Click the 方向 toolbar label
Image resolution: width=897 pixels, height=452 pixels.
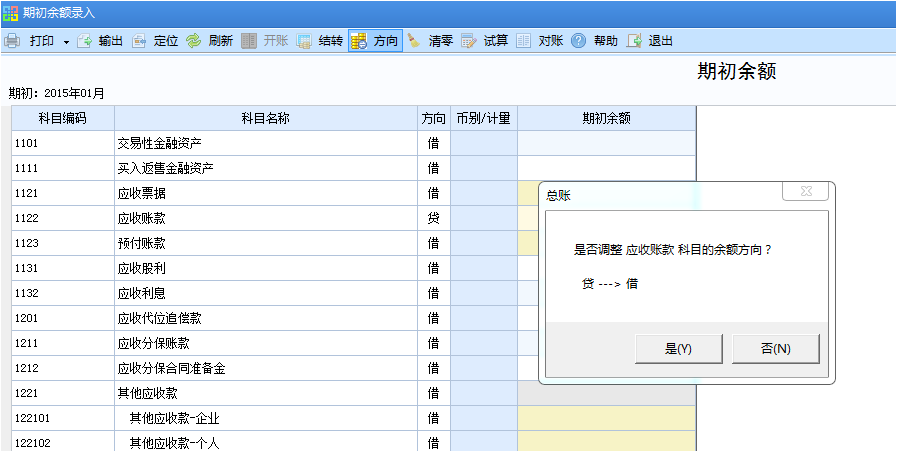386,41
